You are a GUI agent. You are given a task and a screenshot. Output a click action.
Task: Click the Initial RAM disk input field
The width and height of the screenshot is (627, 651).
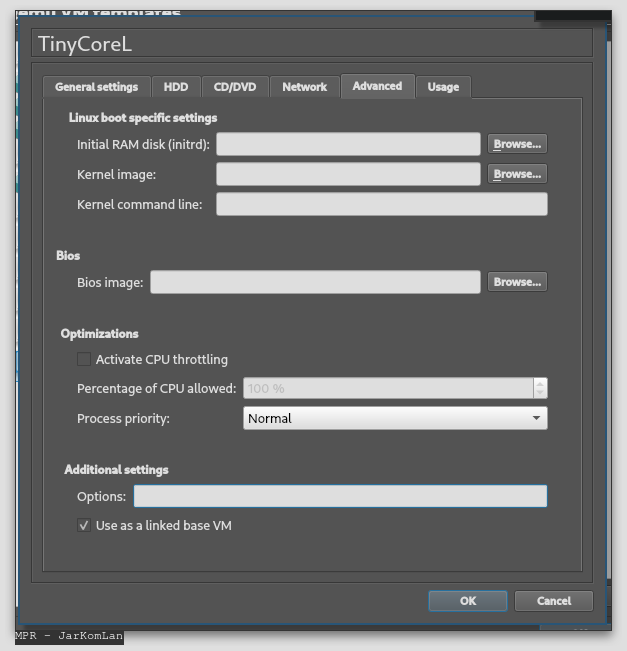point(348,144)
